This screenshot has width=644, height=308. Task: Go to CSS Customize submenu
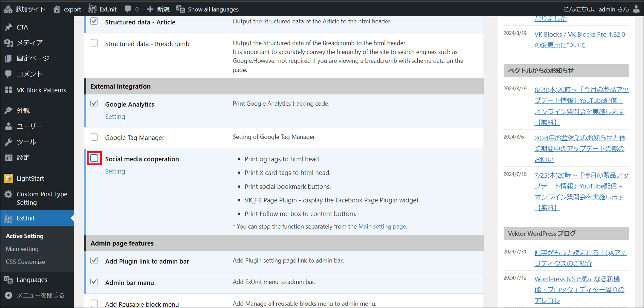[x=25, y=262]
